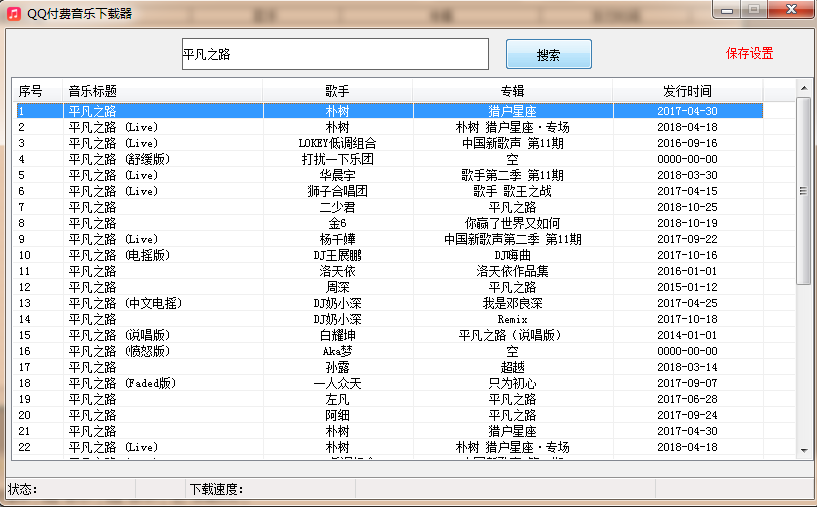
Task: Select 平凡之路 (电摇版) row
Action: click(x=388, y=255)
